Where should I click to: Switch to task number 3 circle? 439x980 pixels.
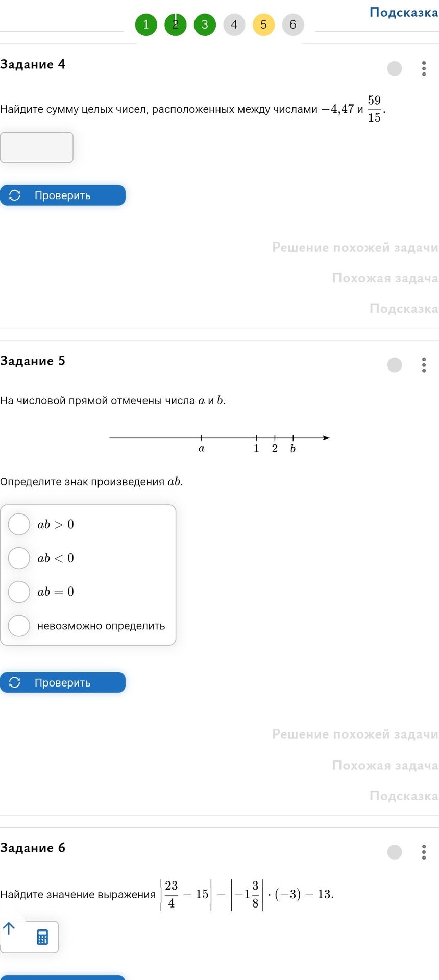pyautogui.click(x=205, y=24)
